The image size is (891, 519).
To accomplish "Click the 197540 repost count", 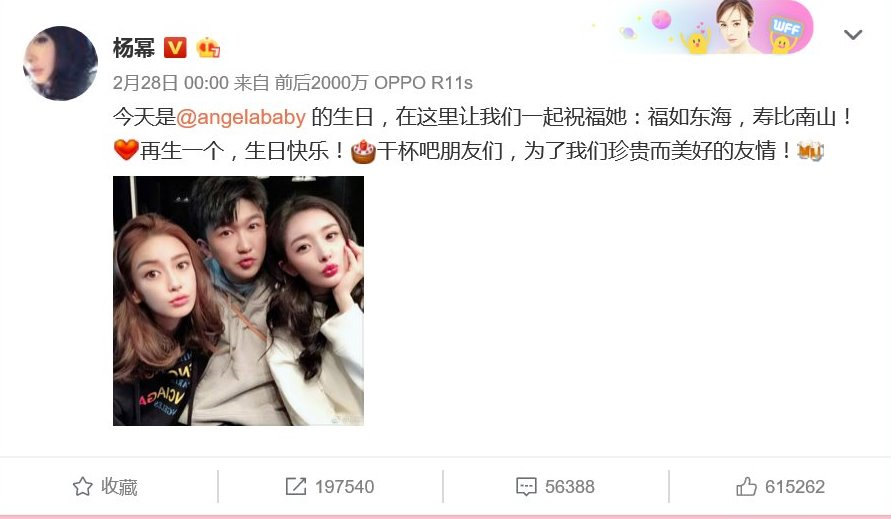I will 344,487.
